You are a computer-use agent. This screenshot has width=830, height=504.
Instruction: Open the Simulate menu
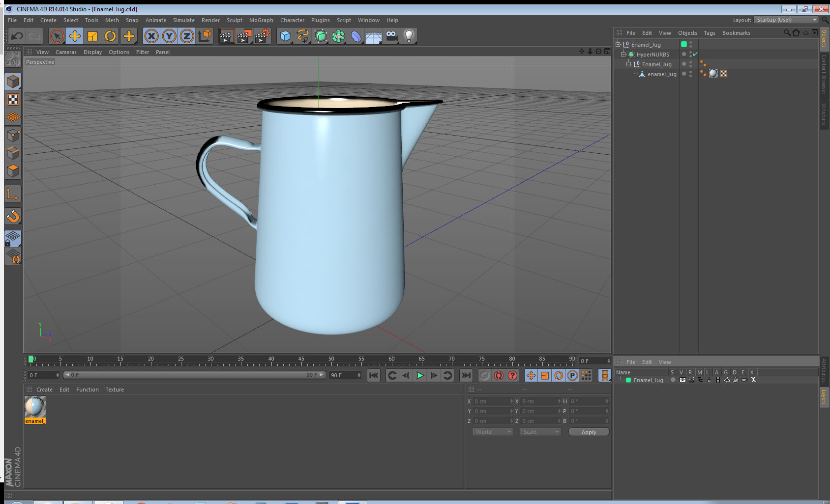point(184,20)
